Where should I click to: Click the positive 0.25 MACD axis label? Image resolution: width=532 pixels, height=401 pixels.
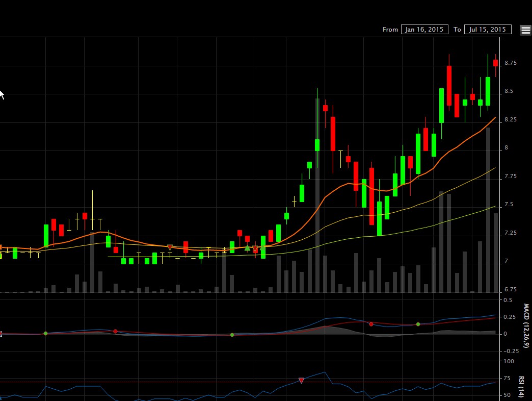(510, 317)
